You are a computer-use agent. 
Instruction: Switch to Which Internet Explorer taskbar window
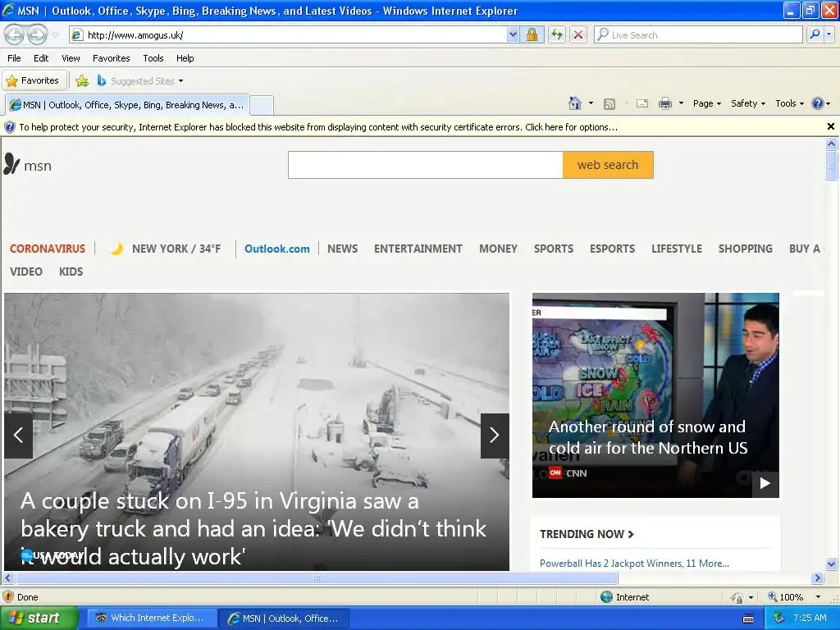click(x=152, y=618)
